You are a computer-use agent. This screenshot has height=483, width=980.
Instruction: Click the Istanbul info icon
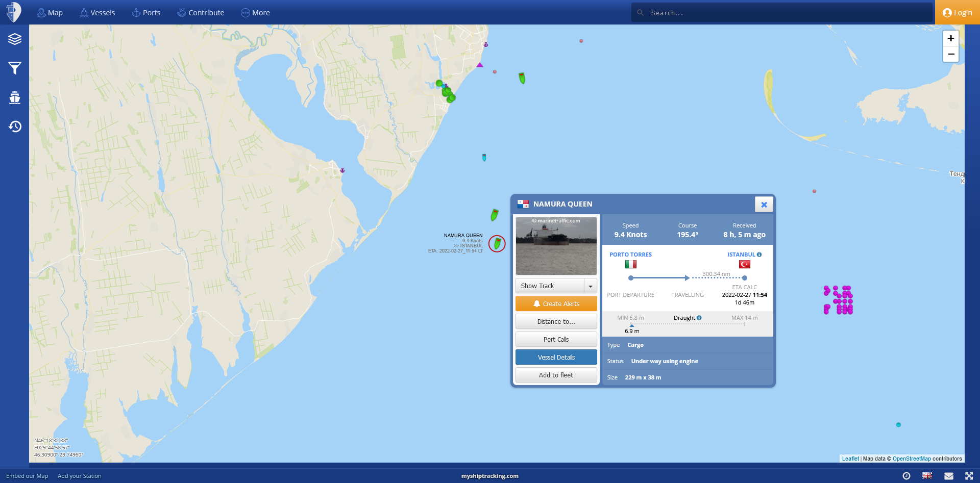759,255
